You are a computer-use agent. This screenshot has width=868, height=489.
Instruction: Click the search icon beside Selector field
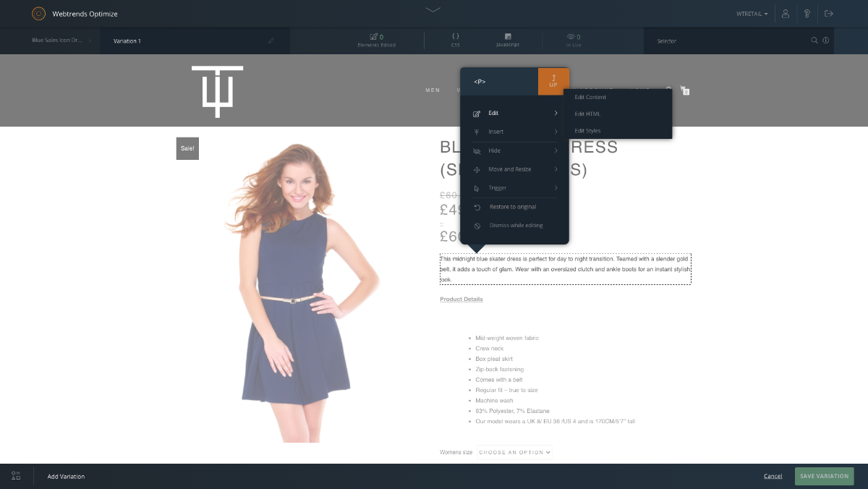tap(814, 41)
